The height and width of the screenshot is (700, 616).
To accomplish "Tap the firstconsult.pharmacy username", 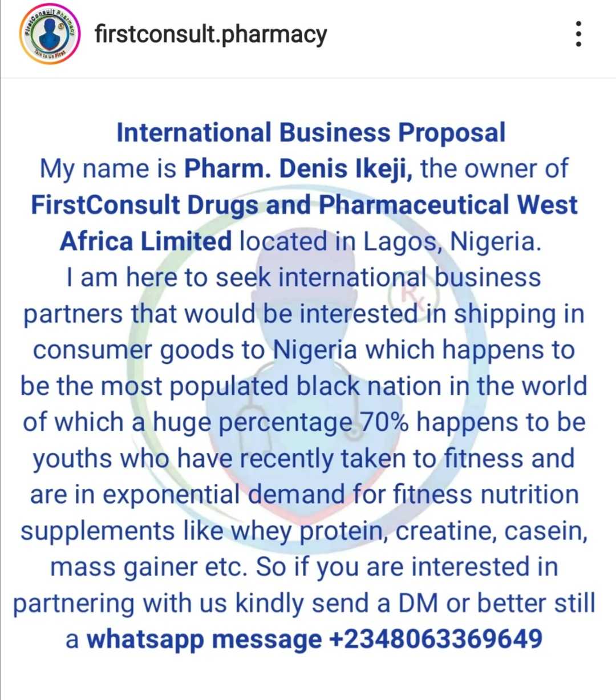I will point(210,34).
